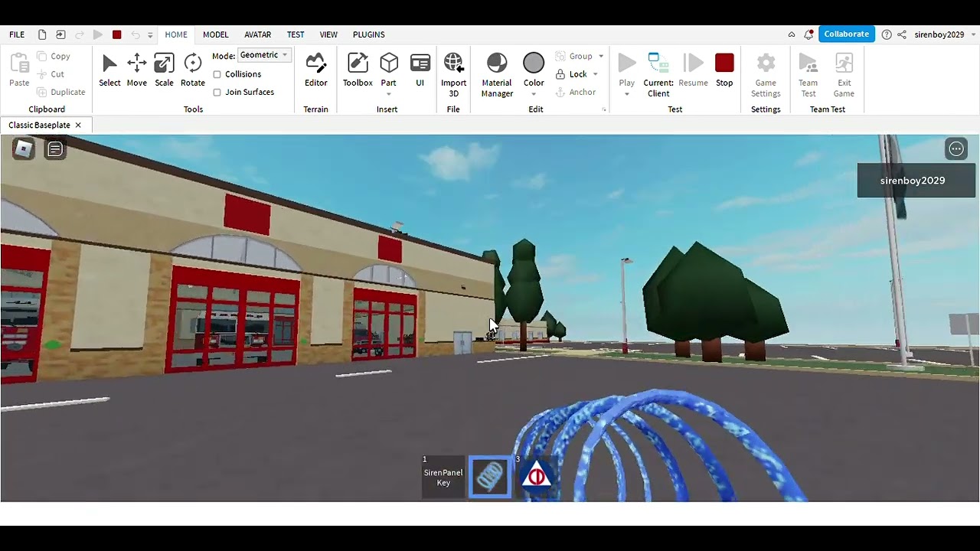Click the Duplicate button
Viewport: 980px width, 551px height.
pos(61,93)
